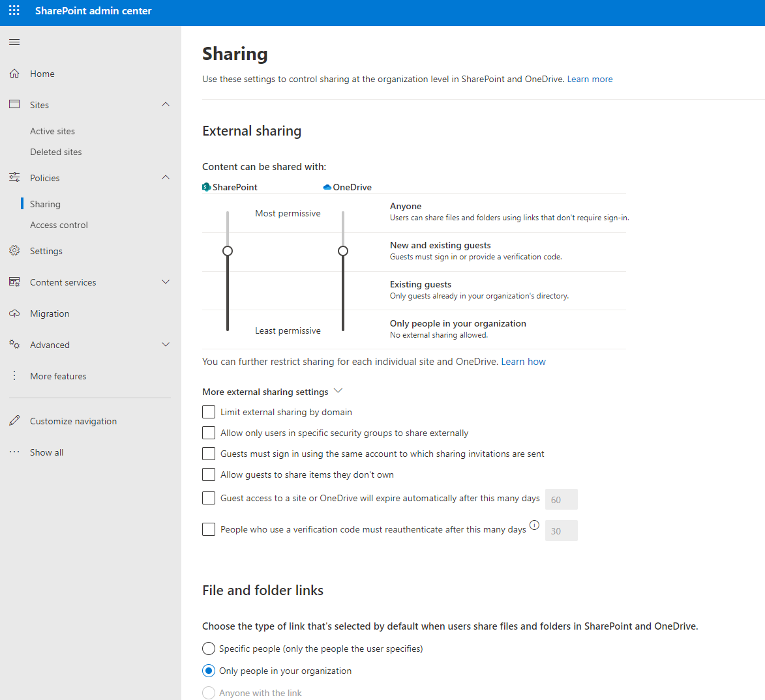Open the Migration page
Image resolution: width=765 pixels, height=700 pixels.
click(x=50, y=314)
